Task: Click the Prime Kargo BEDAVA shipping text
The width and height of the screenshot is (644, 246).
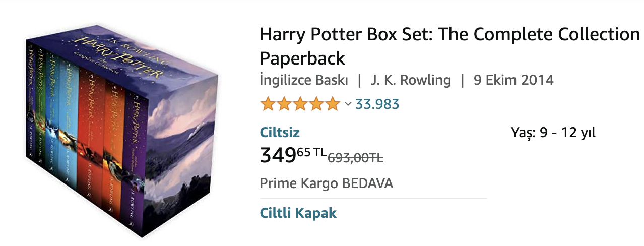Action: [326, 183]
